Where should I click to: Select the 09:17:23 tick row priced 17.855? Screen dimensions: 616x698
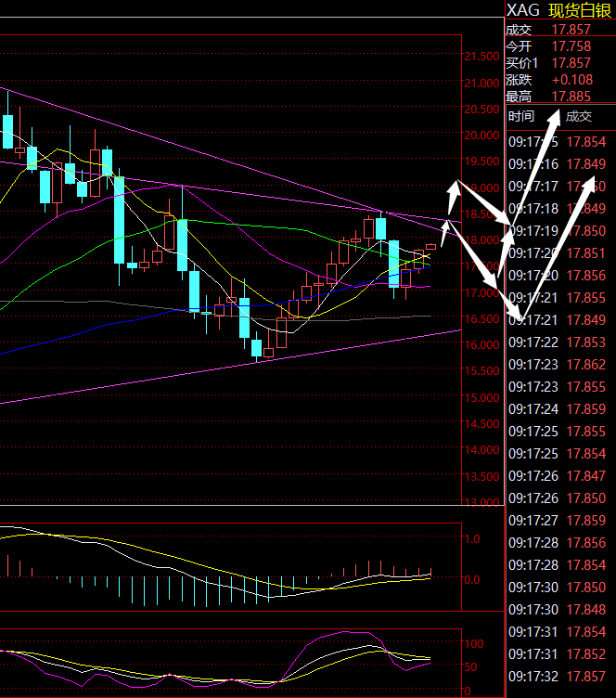click(x=558, y=386)
